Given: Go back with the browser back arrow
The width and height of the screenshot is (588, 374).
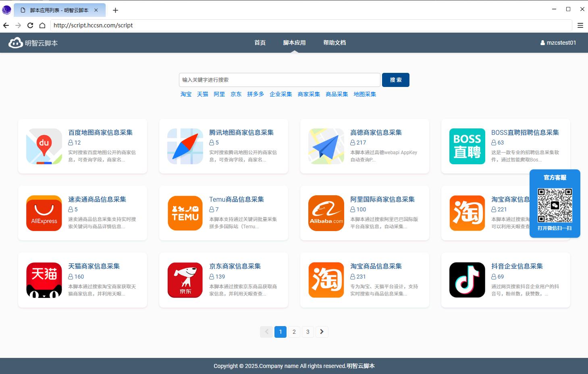Looking at the screenshot, I should [x=6, y=25].
